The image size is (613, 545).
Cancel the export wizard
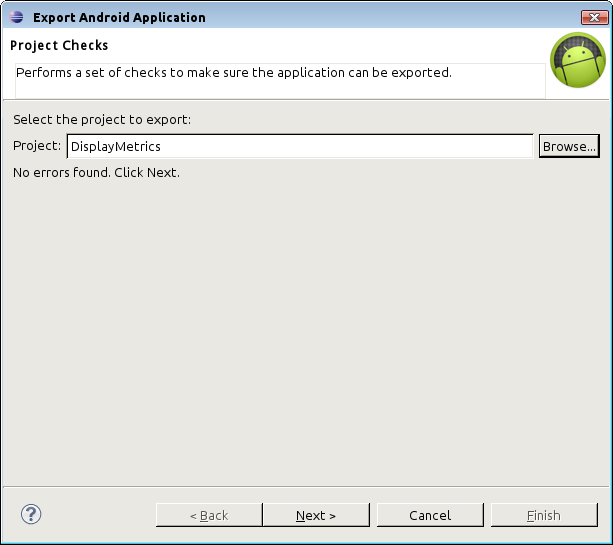point(430,515)
